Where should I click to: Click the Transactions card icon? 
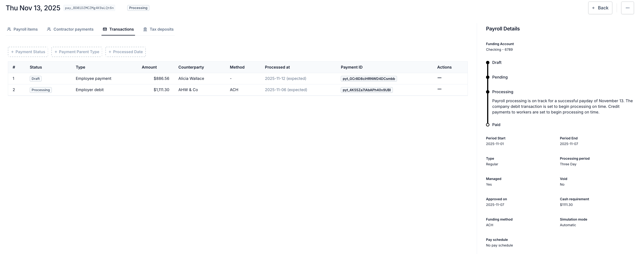tap(105, 29)
